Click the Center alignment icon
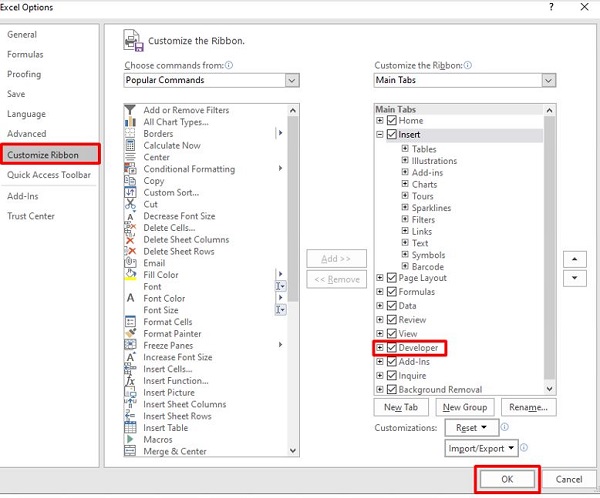 130,157
